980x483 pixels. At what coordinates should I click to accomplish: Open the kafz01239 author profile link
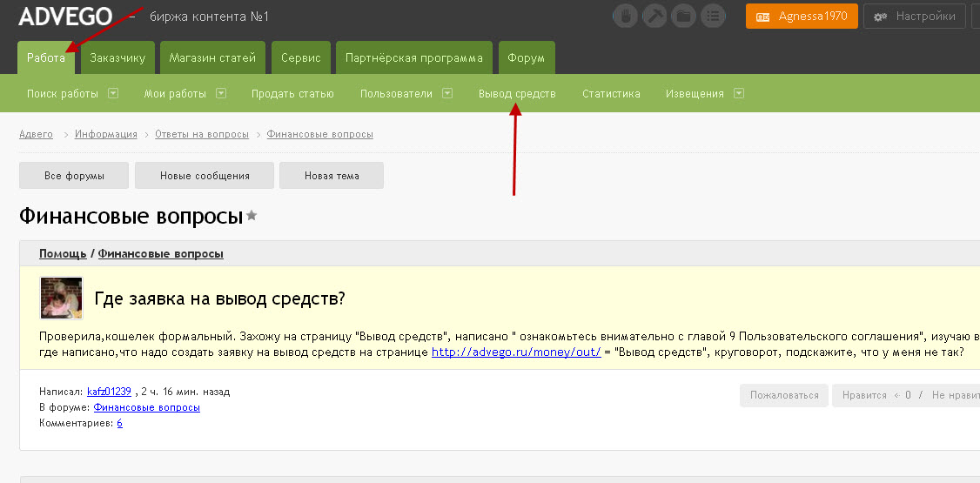point(109,392)
